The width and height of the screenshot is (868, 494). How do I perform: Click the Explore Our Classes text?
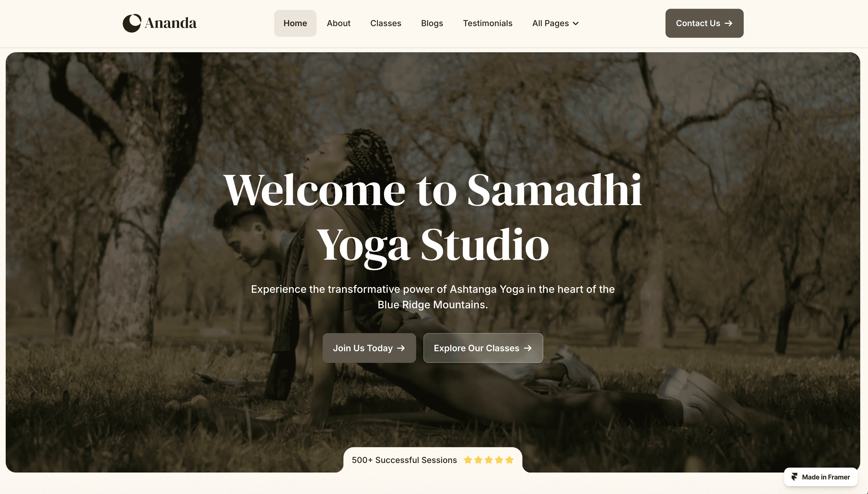(x=476, y=348)
